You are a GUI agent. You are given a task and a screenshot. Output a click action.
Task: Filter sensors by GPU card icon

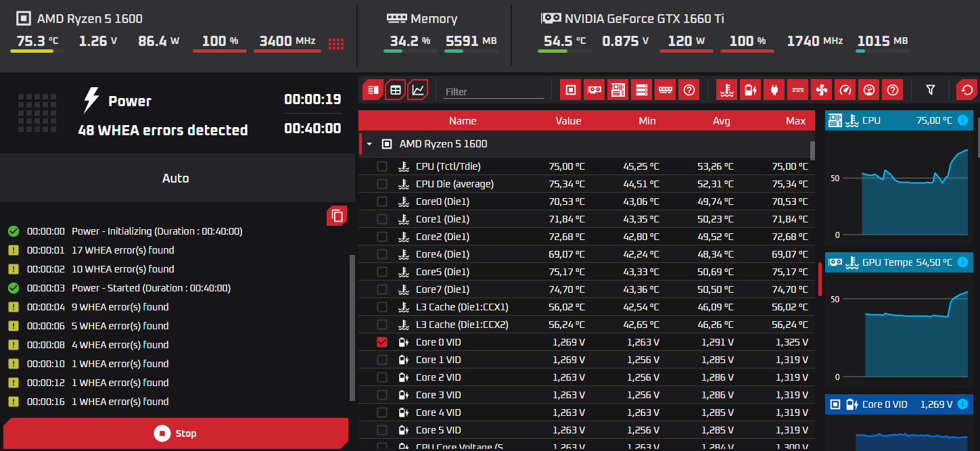click(x=594, y=89)
